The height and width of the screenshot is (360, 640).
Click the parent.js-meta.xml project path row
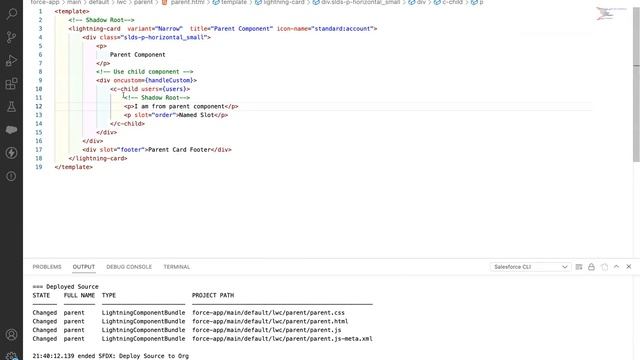coord(282,339)
